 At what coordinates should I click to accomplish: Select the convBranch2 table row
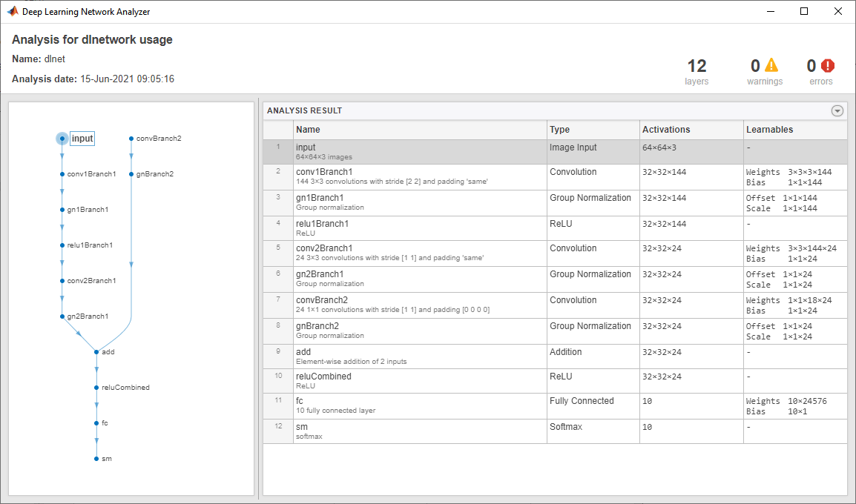[x=419, y=305]
